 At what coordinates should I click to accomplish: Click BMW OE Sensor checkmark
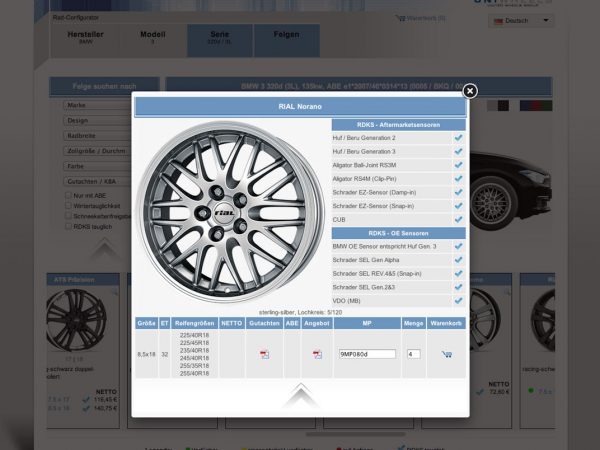[x=458, y=246]
